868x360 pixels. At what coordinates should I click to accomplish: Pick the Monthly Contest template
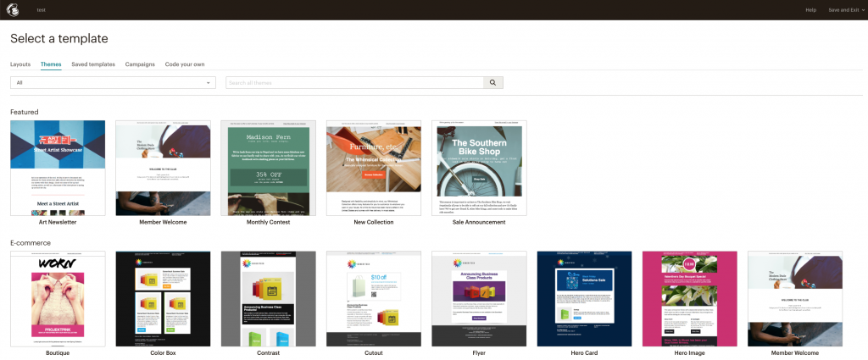click(268, 168)
